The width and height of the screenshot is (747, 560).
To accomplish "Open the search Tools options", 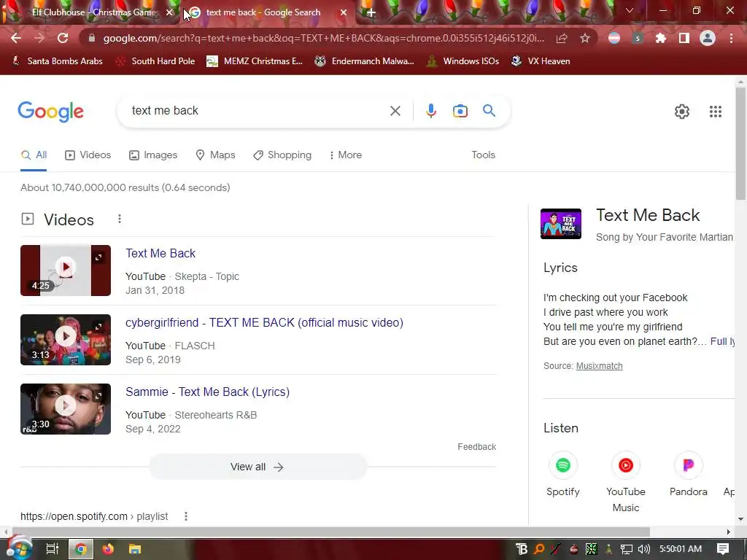I will click(x=483, y=155).
